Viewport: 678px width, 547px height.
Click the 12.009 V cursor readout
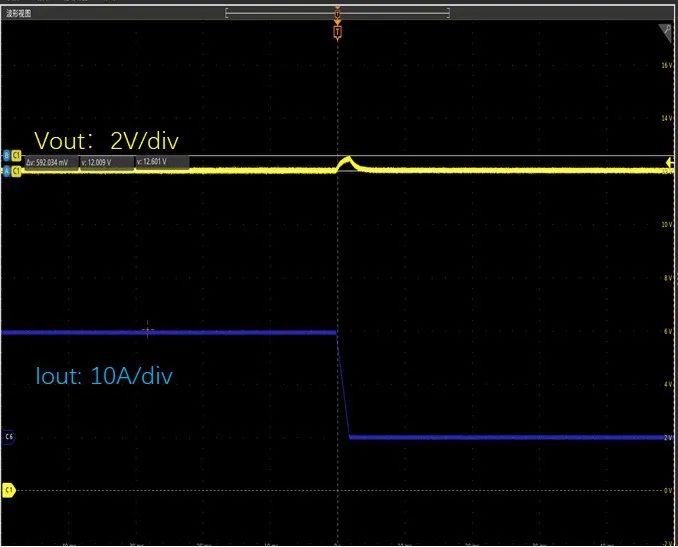(106, 161)
